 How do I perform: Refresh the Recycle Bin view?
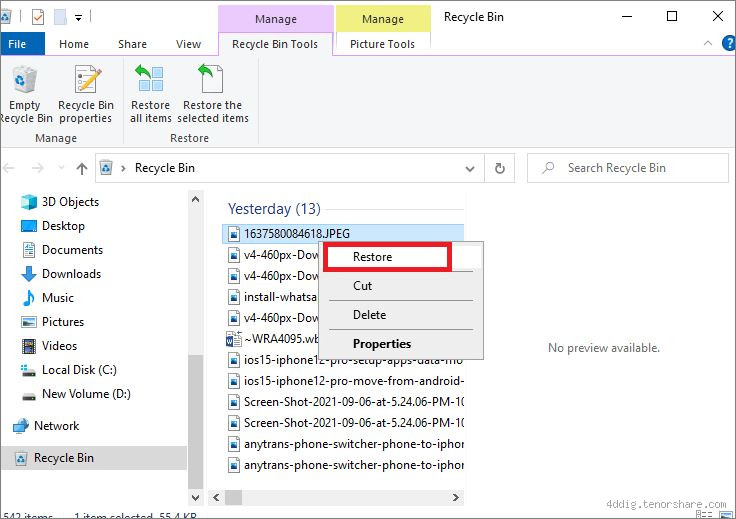coord(500,168)
